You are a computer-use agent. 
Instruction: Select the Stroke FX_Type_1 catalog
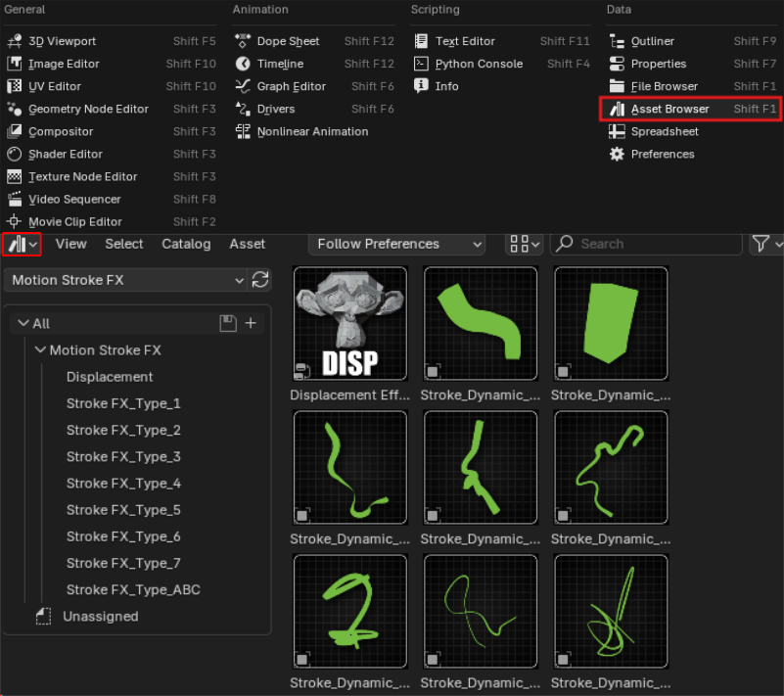coord(123,403)
